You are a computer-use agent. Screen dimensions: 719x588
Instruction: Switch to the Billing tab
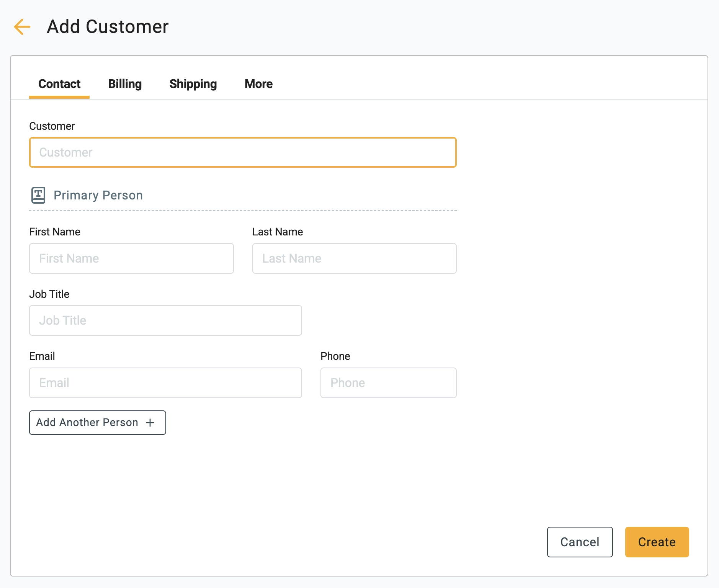(x=125, y=84)
